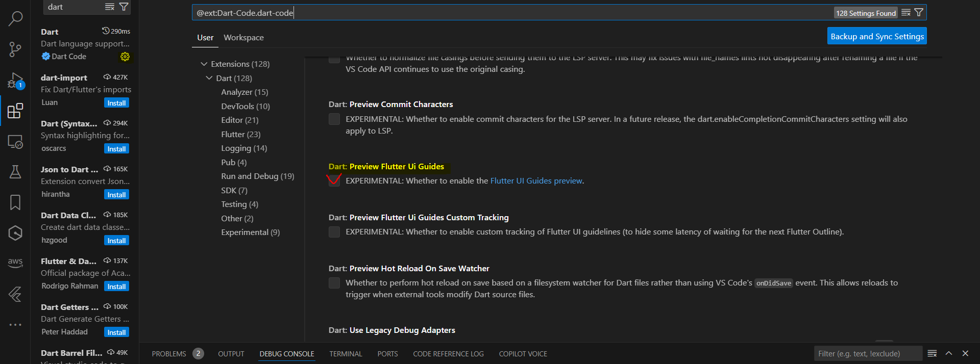Filter extensions with funnel icon
The width and height of the screenshot is (980, 364).
click(x=124, y=7)
